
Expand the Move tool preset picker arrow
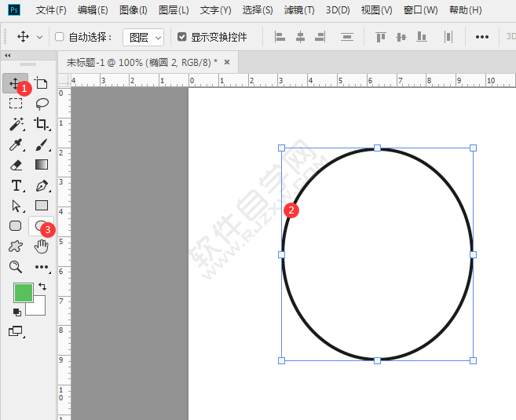[39, 37]
